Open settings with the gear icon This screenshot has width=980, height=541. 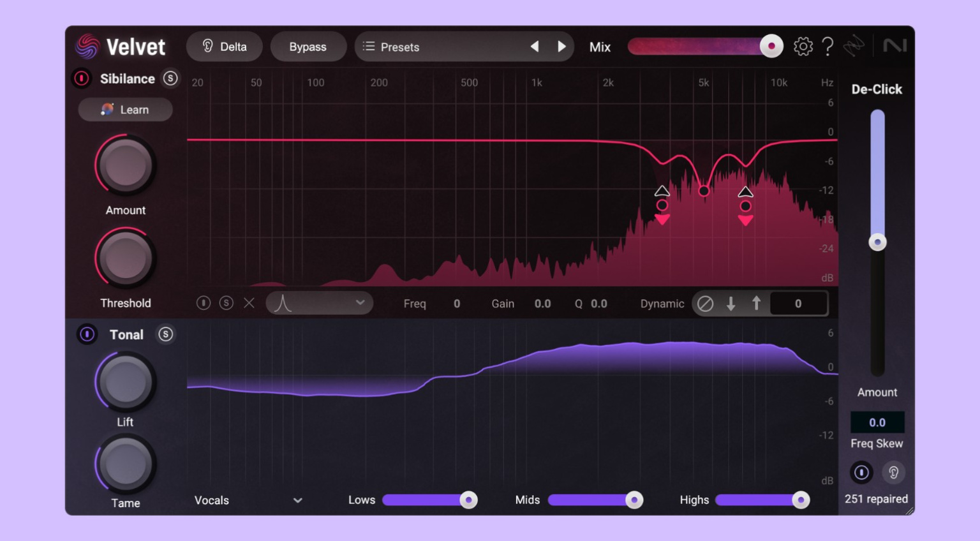803,47
